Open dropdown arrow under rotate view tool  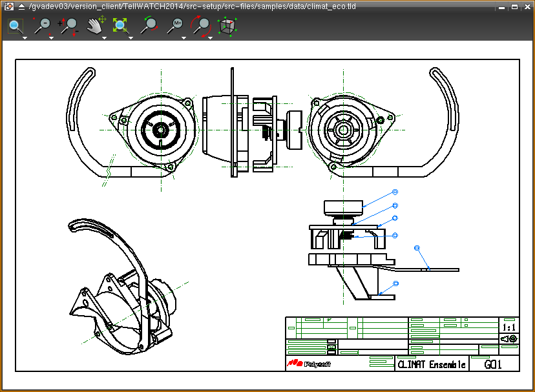click(210, 38)
